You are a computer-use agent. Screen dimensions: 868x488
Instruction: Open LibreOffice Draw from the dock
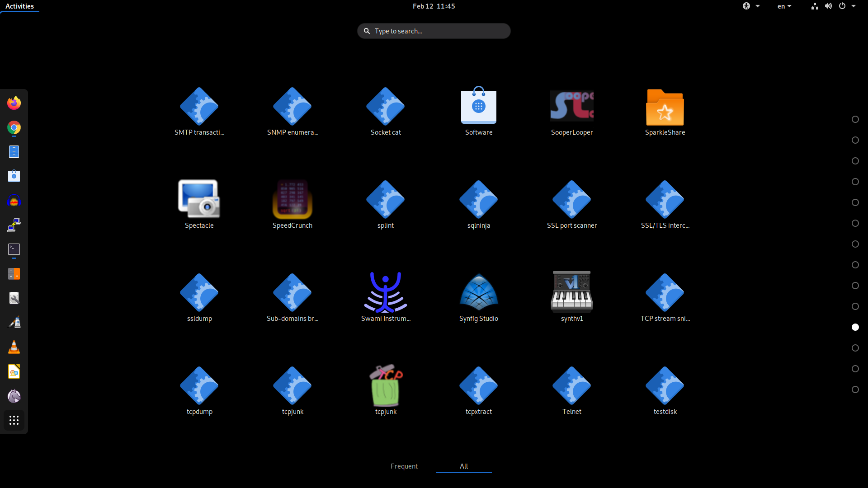14,371
